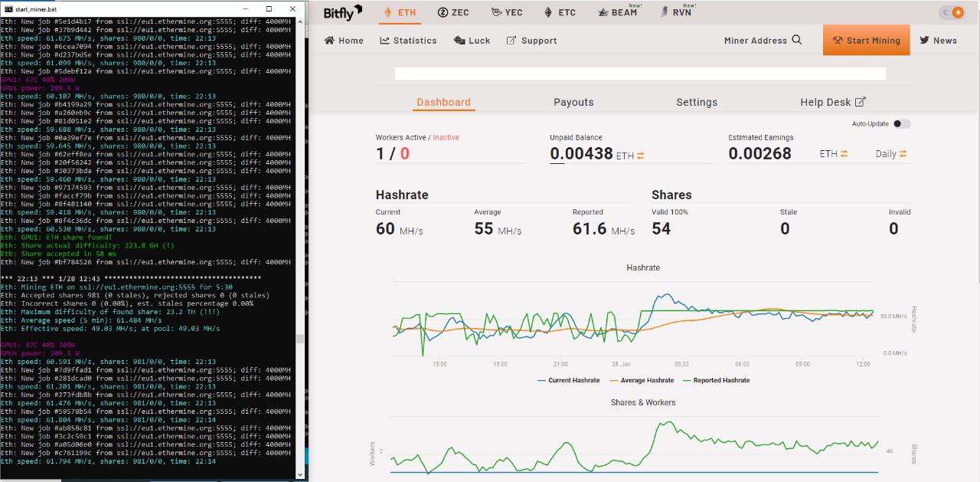Click the Reported hashrate 61.6 MH/s
Image resolution: width=980 pixels, height=482 pixels.
(603, 229)
